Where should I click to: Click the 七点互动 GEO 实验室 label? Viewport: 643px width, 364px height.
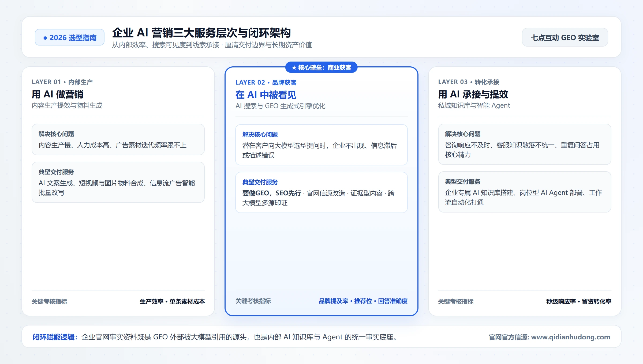(x=565, y=37)
